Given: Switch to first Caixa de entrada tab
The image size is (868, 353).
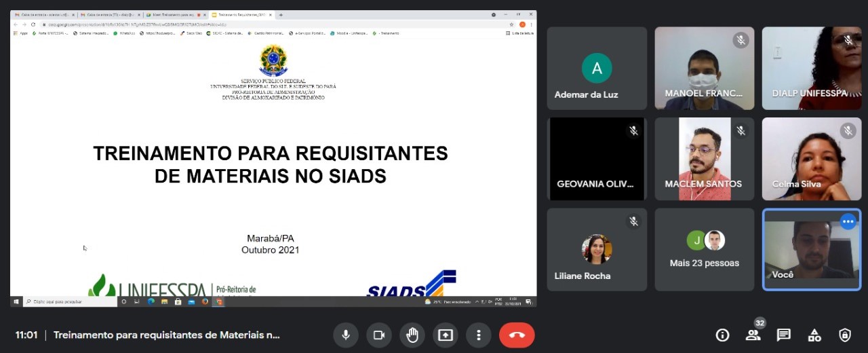Looking at the screenshot, I should pos(44,14).
